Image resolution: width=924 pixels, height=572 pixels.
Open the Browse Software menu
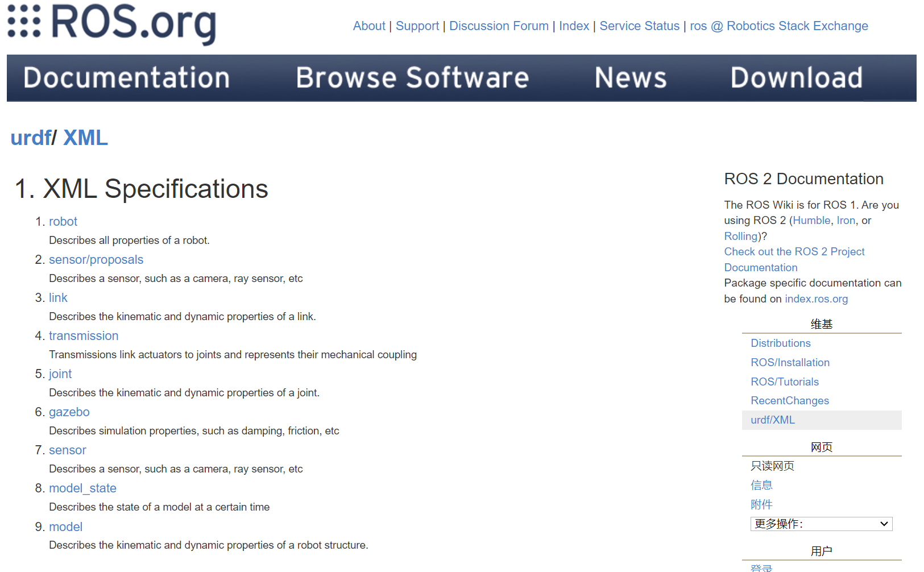pos(412,78)
